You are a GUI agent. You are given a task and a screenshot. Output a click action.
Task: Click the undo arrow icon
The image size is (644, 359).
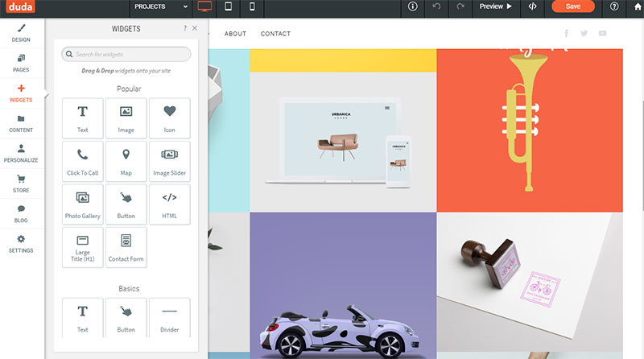click(x=436, y=6)
